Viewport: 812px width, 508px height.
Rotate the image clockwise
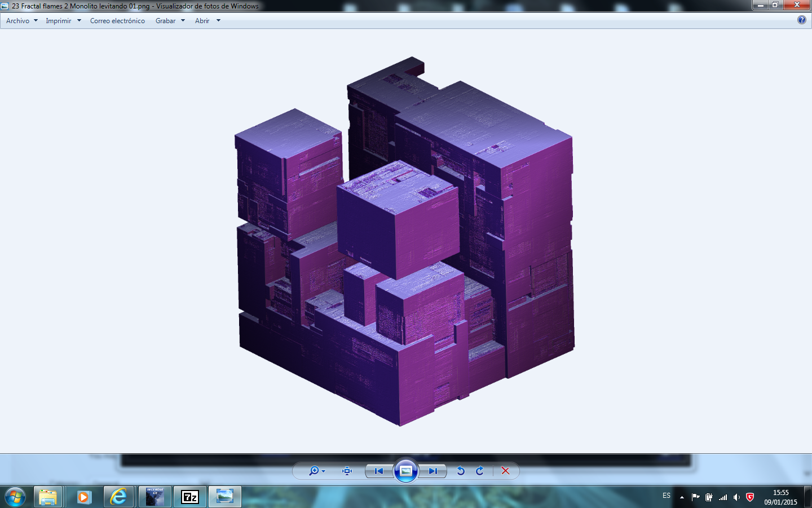[x=480, y=471]
